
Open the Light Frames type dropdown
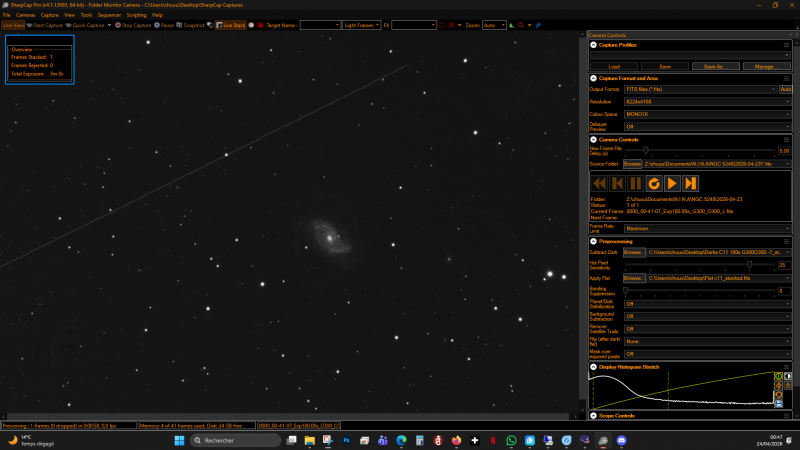pos(362,25)
